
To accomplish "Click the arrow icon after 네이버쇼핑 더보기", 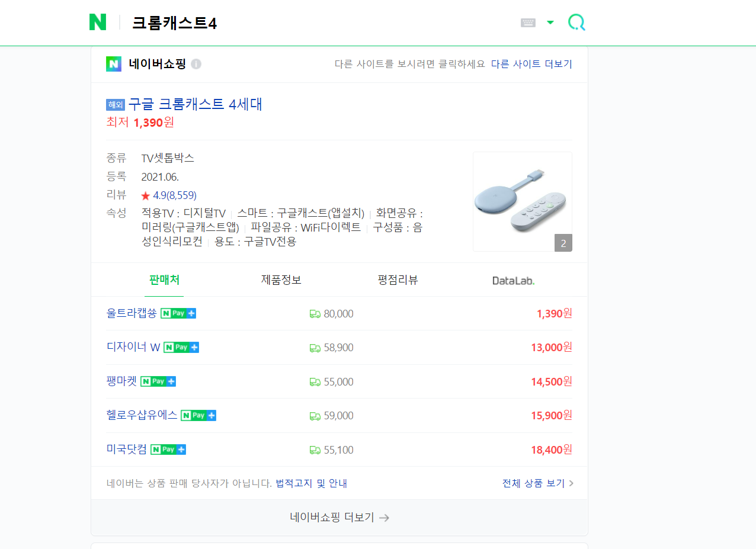I will 384,518.
